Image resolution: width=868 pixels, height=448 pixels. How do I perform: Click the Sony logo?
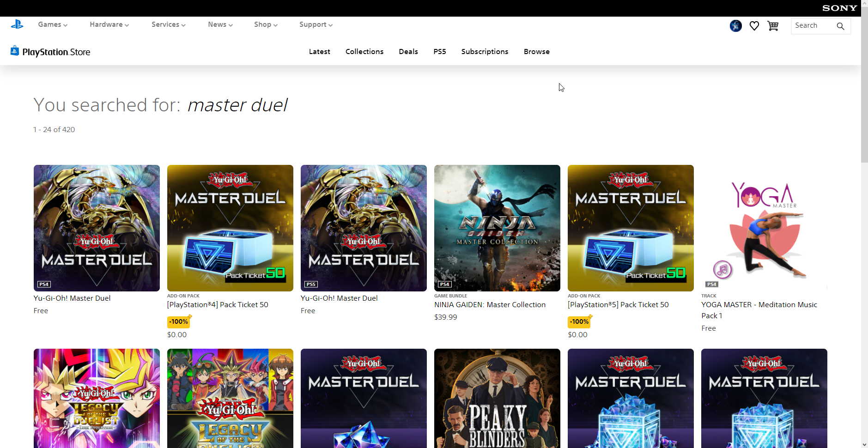click(x=839, y=8)
